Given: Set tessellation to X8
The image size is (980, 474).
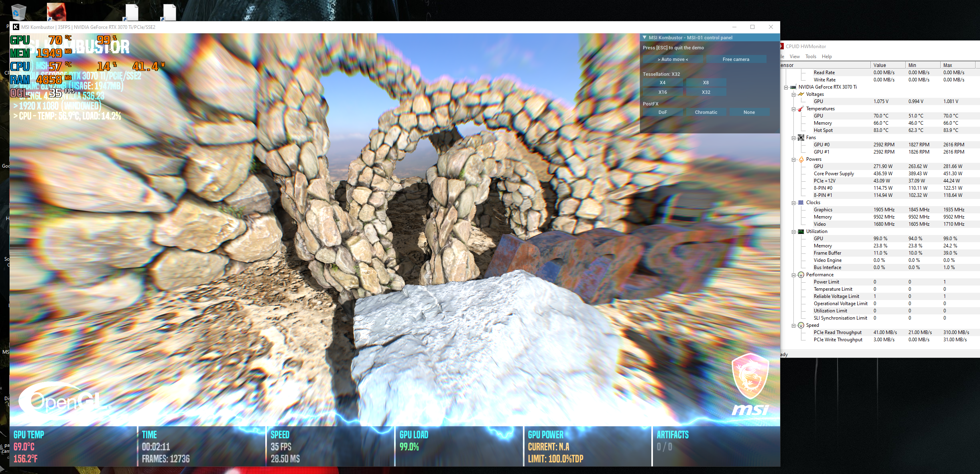Looking at the screenshot, I should 706,83.
